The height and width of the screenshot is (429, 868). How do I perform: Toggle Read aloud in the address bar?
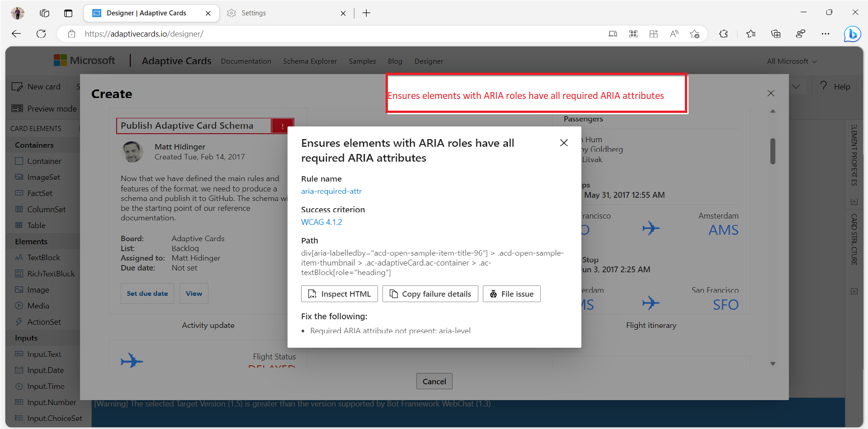click(x=674, y=34)
